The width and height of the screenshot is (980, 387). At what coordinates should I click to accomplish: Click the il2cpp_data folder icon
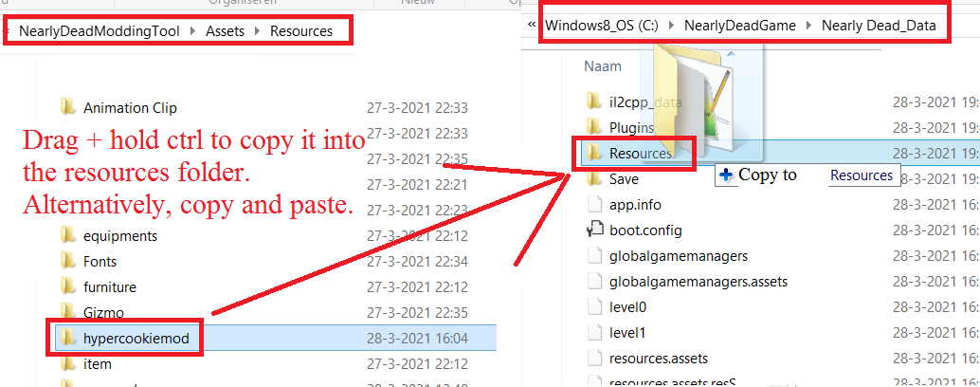[594, 101]
